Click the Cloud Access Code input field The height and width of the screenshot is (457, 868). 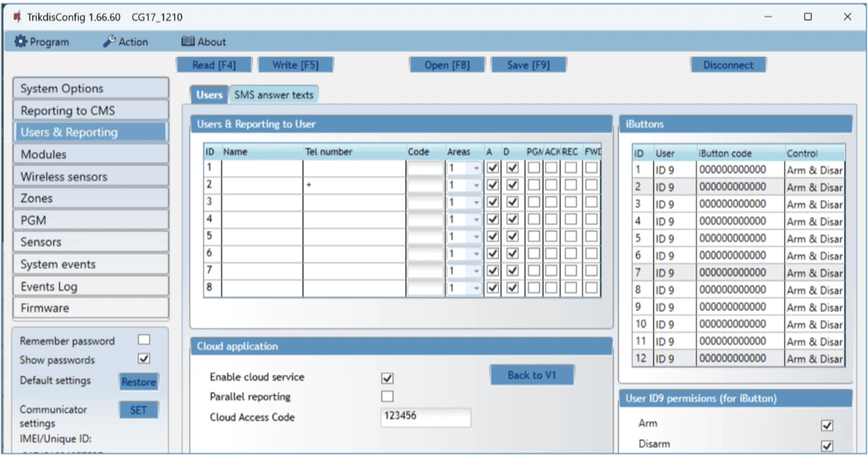click(425, 417)
